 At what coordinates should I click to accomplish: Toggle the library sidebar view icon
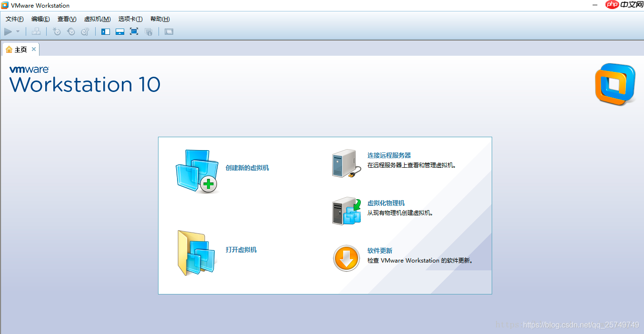(106, 31)
